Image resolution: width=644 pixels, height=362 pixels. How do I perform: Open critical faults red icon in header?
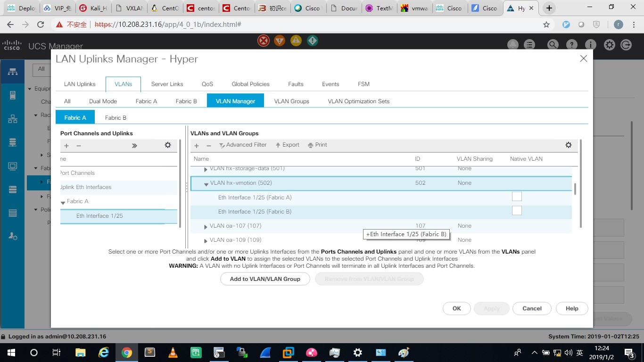(264, 41)
